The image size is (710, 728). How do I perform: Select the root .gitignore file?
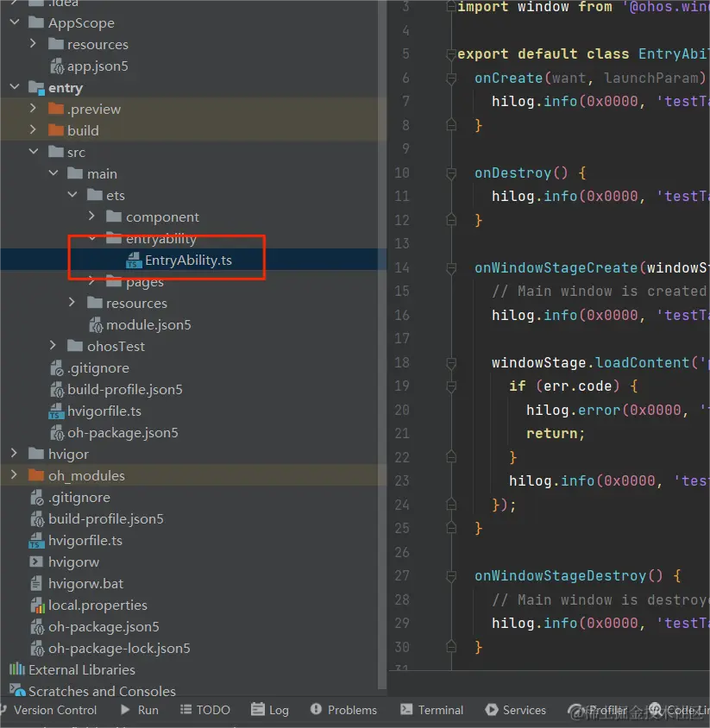coord(79,497)
